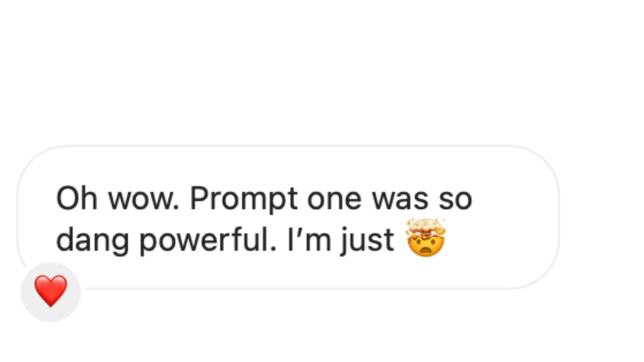Click the word "Prompt" in the message
Image resolution: width=644 pixels, height=362 pixels.
tap(244, 199)
